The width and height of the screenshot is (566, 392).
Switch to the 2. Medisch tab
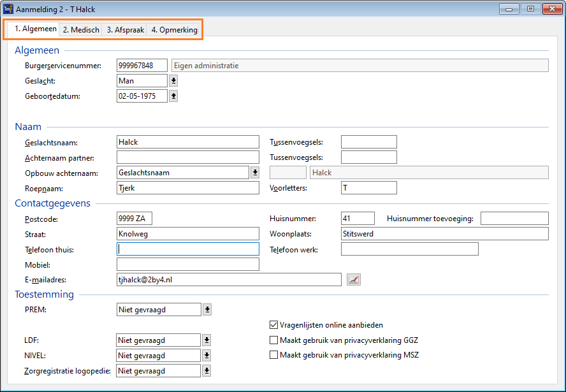pyautogui.click(x=80, y=30)
